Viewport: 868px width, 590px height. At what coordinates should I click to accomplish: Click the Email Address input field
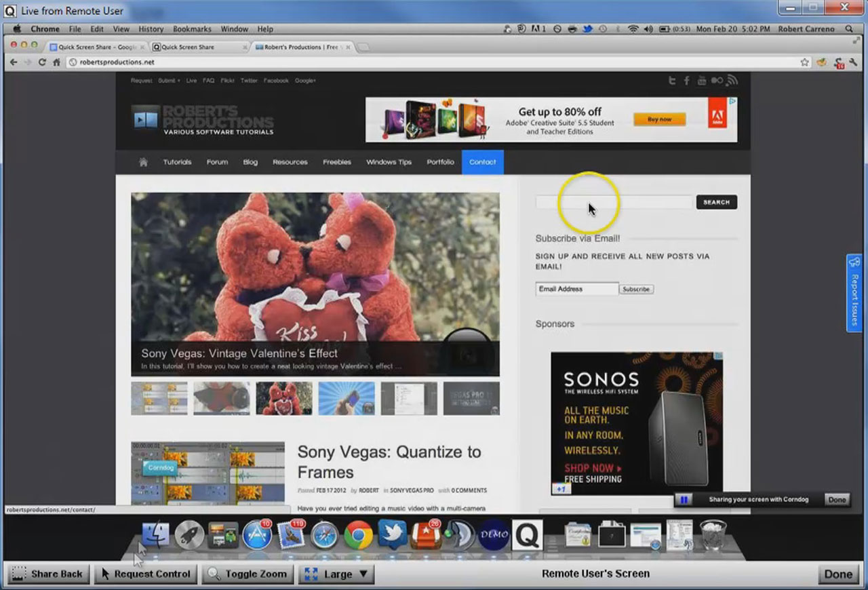pyautogui.click(x=577, y=289)
